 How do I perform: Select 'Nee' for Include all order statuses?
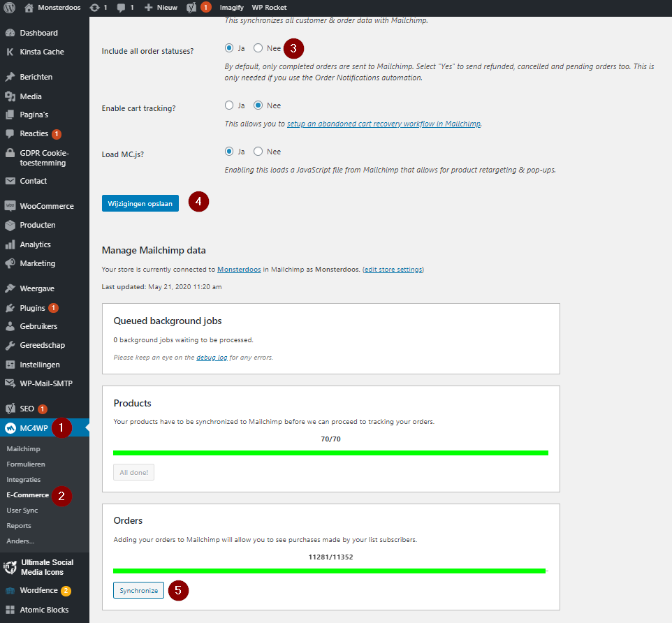pos(258,48)
